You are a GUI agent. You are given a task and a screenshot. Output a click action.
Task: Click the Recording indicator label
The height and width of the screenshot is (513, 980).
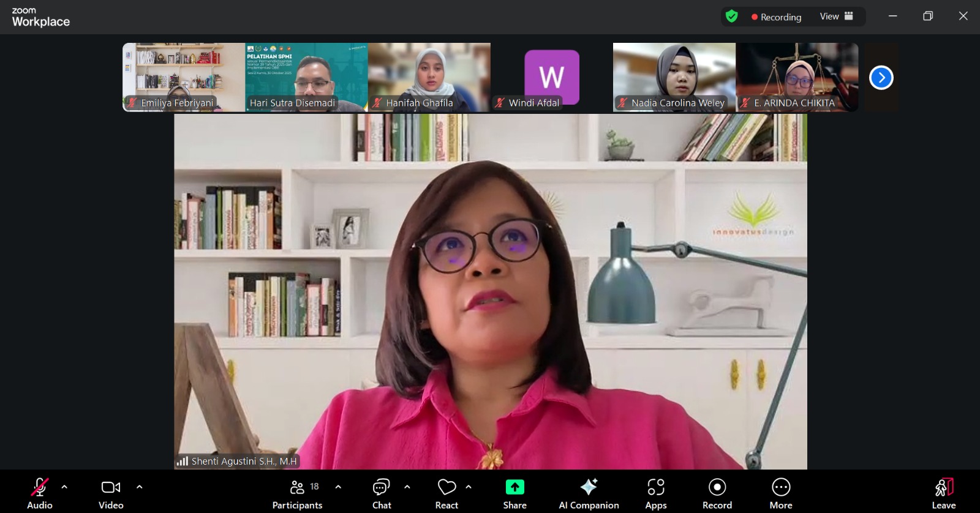(776, 17)
